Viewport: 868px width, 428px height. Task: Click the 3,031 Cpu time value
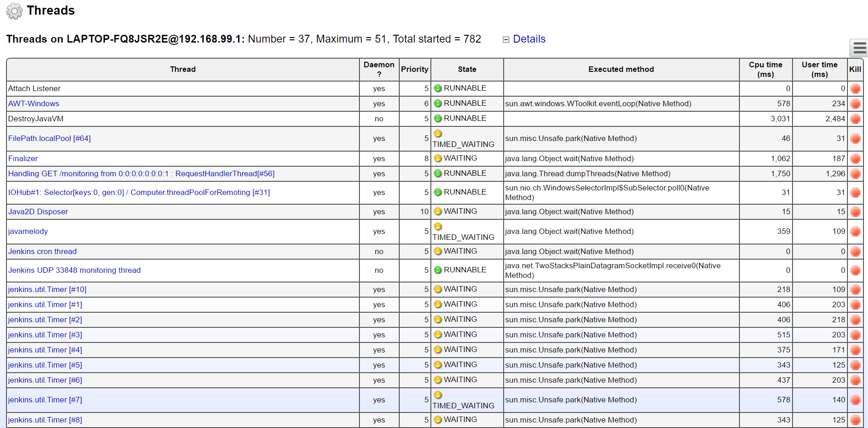[780, 119]
